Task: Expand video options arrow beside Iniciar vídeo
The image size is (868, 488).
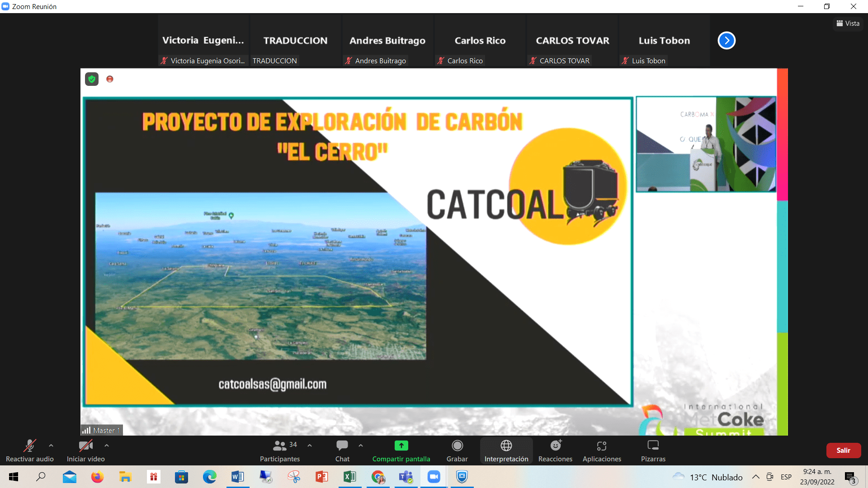Action: pyautogui.click(x=107, y=446)
